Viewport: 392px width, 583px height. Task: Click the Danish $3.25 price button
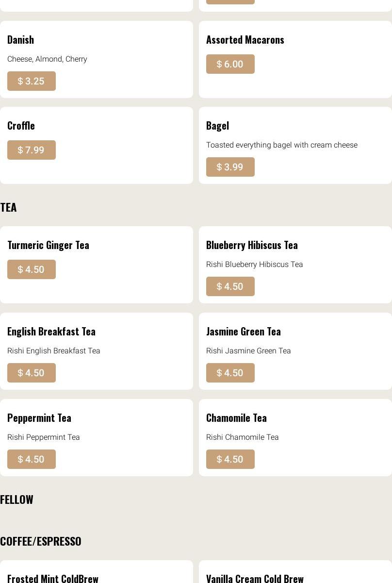[x=32, y=81]
